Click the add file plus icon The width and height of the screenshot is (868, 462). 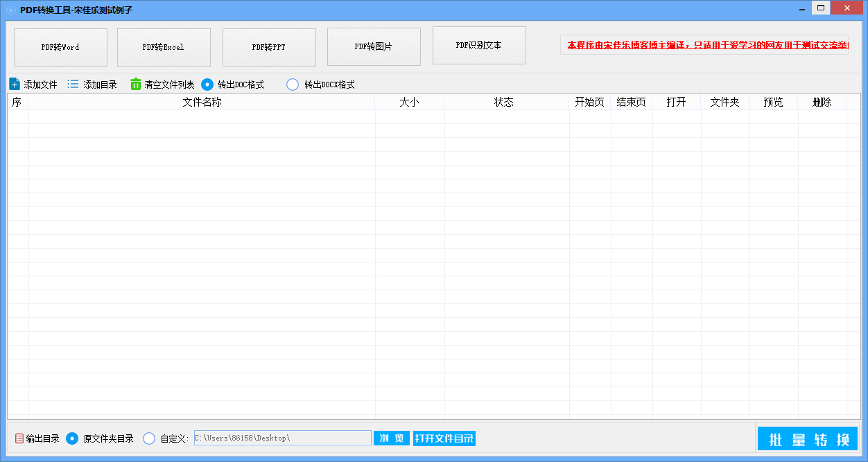pyautogui.click(x=15, y=84)
